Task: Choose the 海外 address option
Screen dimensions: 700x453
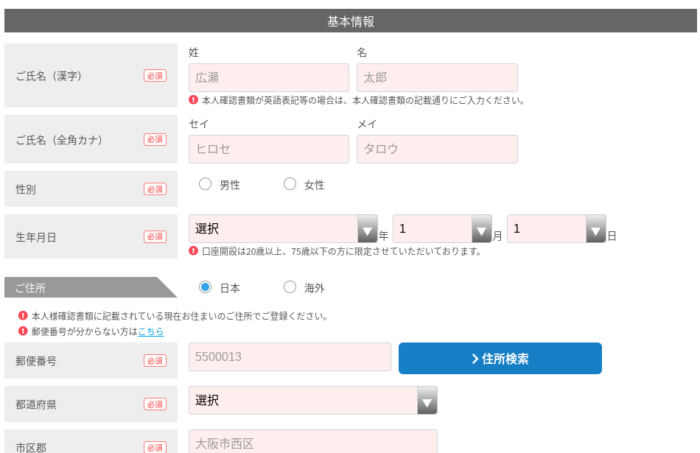Action: 290,287
